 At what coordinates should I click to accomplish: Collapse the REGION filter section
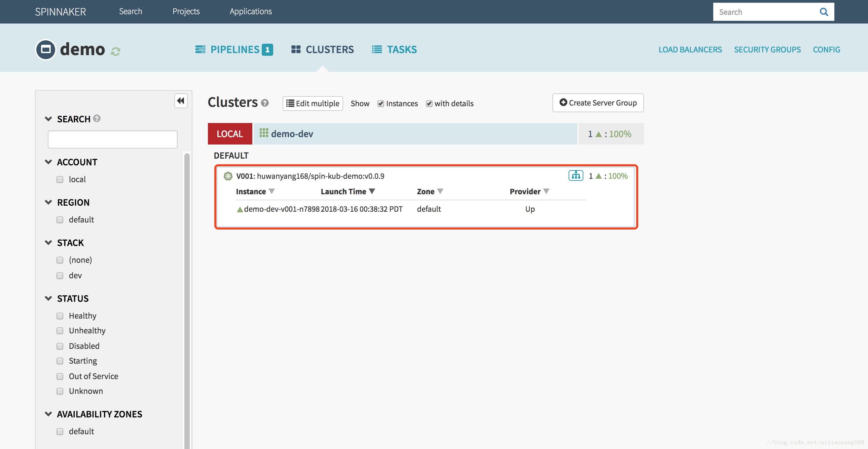click(48, 202)
